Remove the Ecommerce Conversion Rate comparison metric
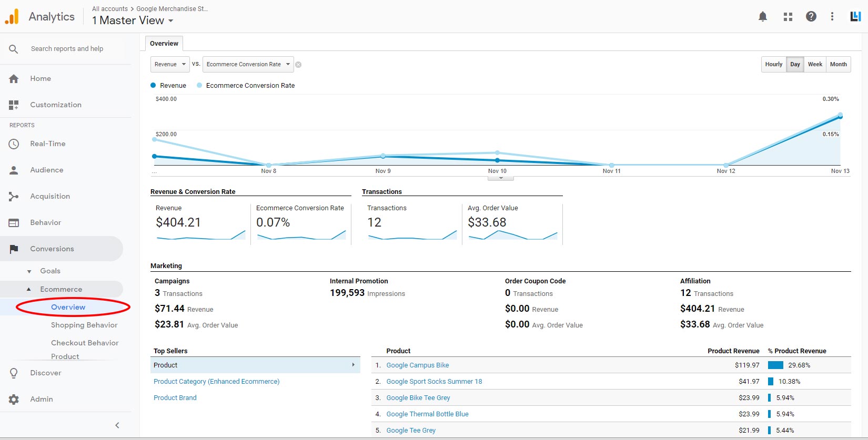This screenshot has width=868, height=440. 298,65
